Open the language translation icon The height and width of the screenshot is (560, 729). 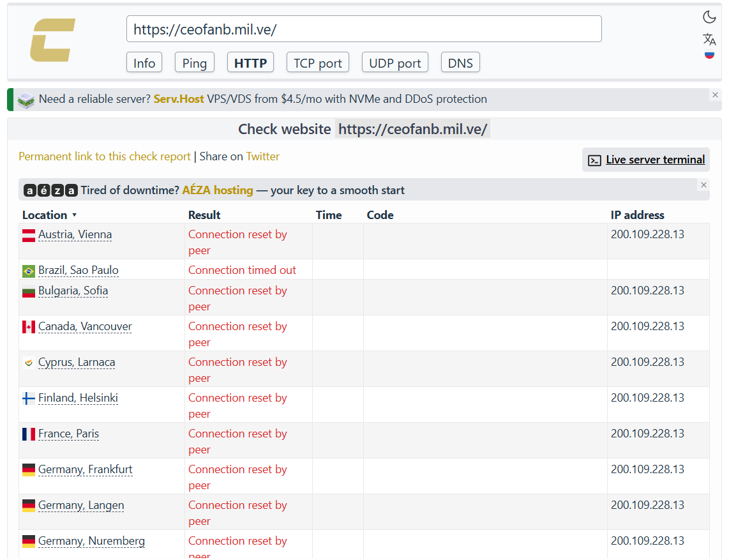(x=709, y=39)
